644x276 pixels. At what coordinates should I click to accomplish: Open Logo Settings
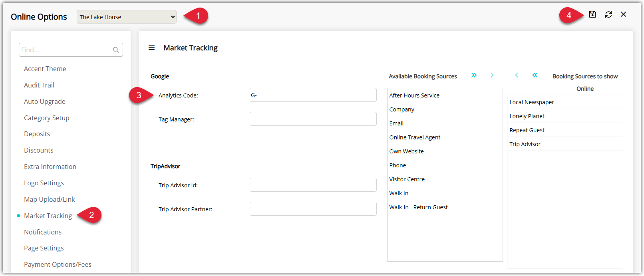click(44, 183)
